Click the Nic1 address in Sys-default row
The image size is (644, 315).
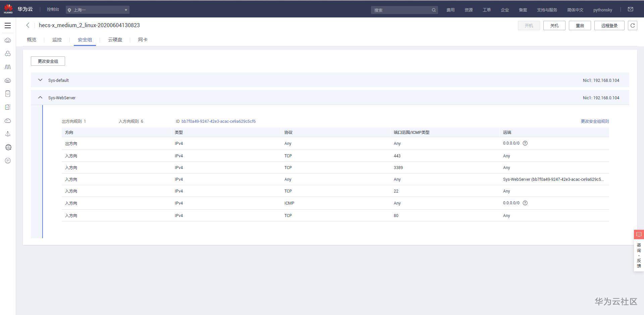tap(601, 81)
